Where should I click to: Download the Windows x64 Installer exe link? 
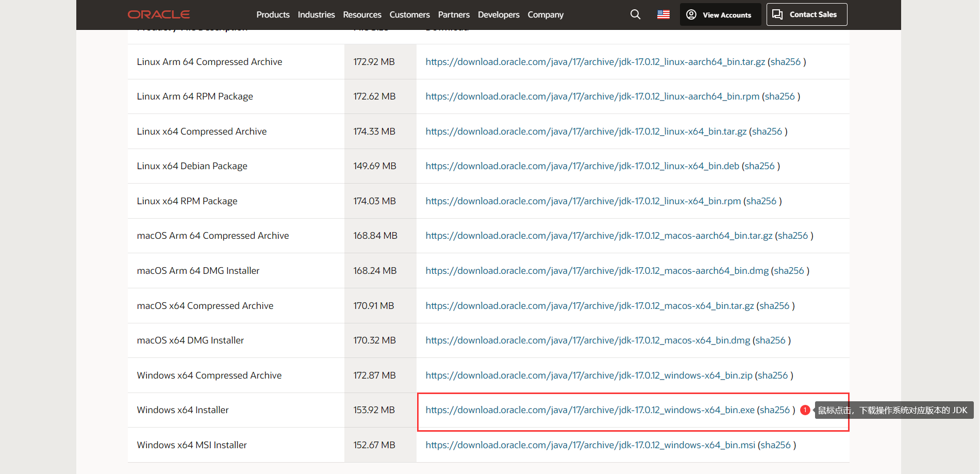(590, 410)
